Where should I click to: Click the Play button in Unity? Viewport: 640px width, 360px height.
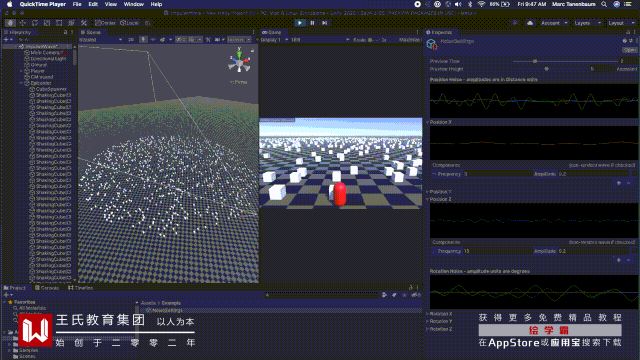pos(300,23)
